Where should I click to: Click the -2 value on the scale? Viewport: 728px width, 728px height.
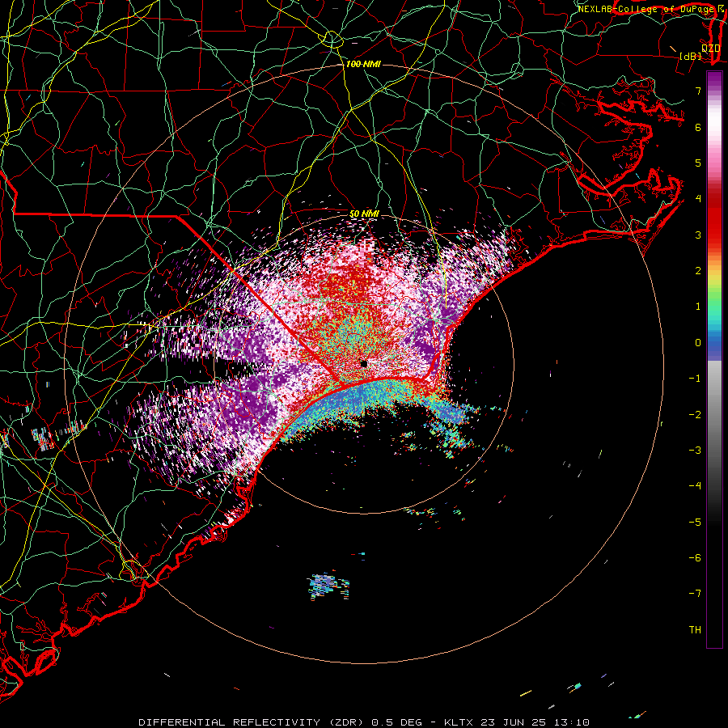coord(695,415)
